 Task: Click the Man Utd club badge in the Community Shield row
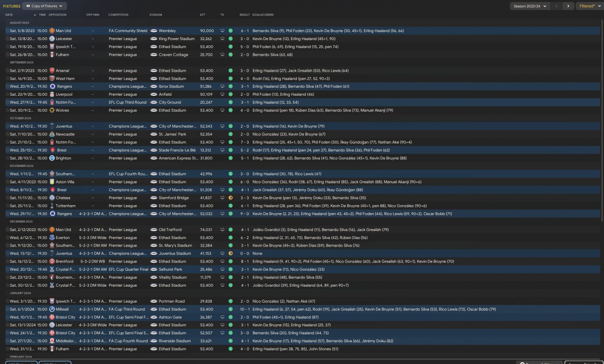click(52, 31)
